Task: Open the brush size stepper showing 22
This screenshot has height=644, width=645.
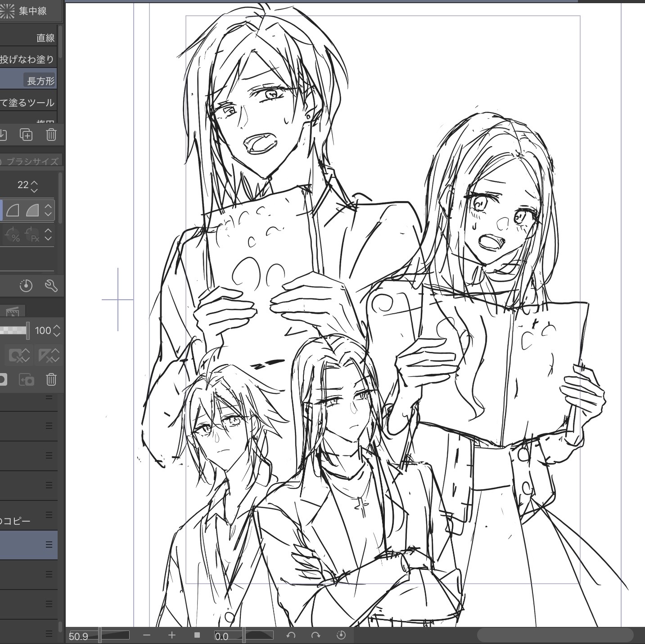Action: [34, 185]
